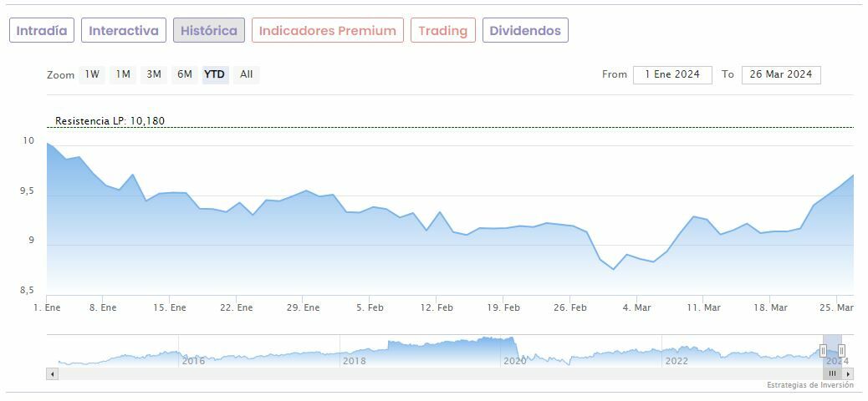Select the Histórica tab
868x401 pixels.
pos(209,31)
